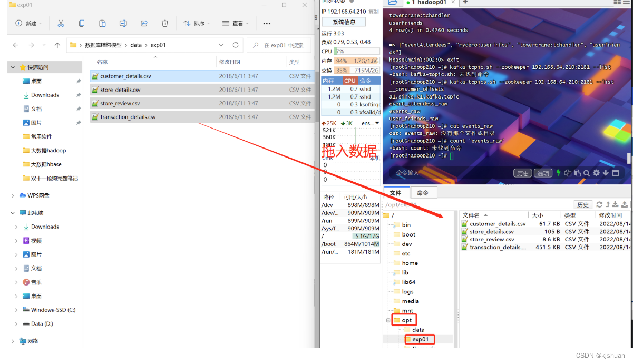Screen dimensions: 633x364
Task: Select transaction_details.csv in Explorer window
Action: (x=202, y=117)
